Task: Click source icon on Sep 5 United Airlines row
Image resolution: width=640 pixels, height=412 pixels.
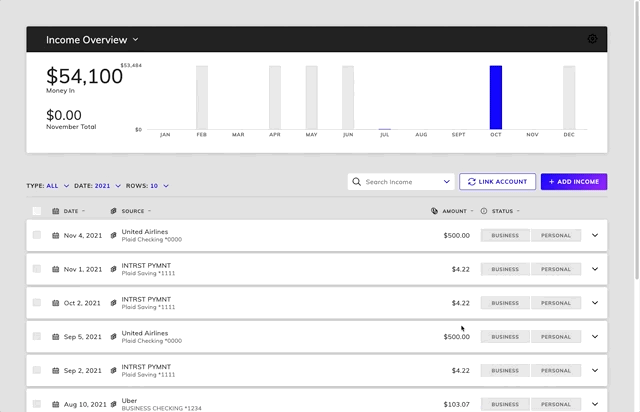Action: pyautogui.click(x=113, y=337)
